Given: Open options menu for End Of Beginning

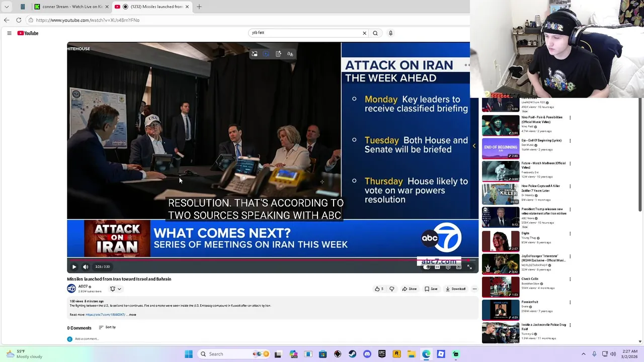Looking at the screenshot, I should (x=570, y=141).
